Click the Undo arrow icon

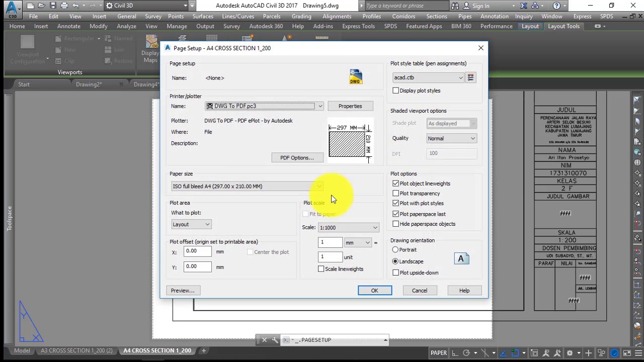coord(75,6)
